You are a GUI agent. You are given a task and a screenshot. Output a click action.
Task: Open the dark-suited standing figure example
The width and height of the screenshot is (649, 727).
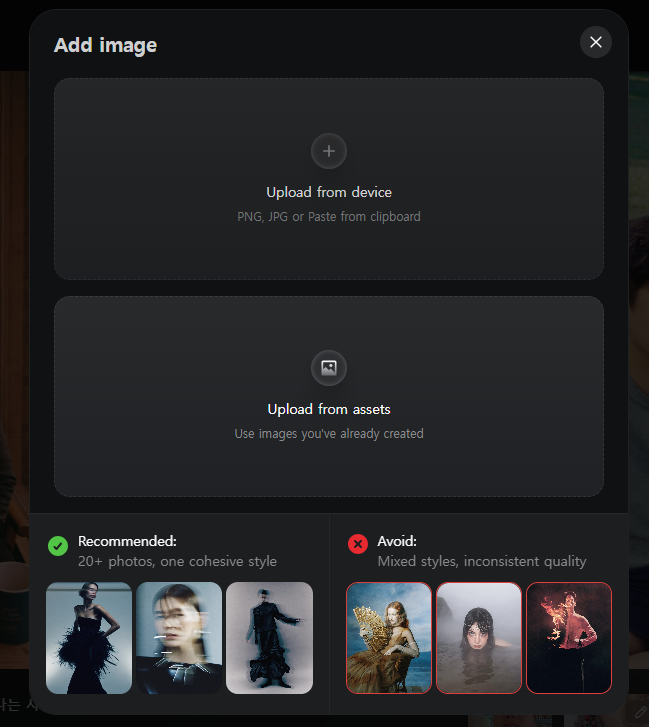point(269,638)
